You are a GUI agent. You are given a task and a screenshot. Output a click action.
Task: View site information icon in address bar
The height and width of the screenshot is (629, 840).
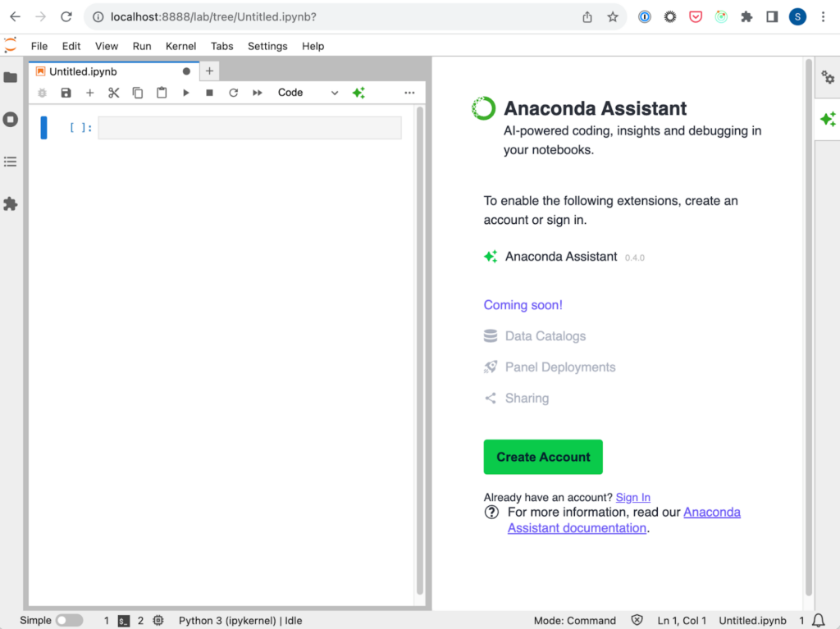click(98, 17)
